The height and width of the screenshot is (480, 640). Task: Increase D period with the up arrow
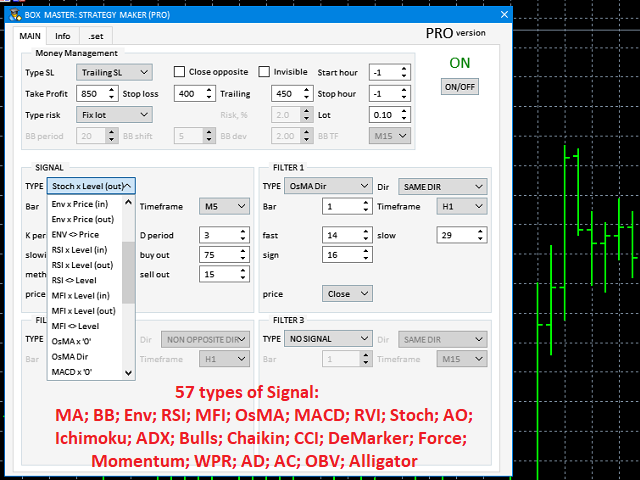click(x=243, y=231)
